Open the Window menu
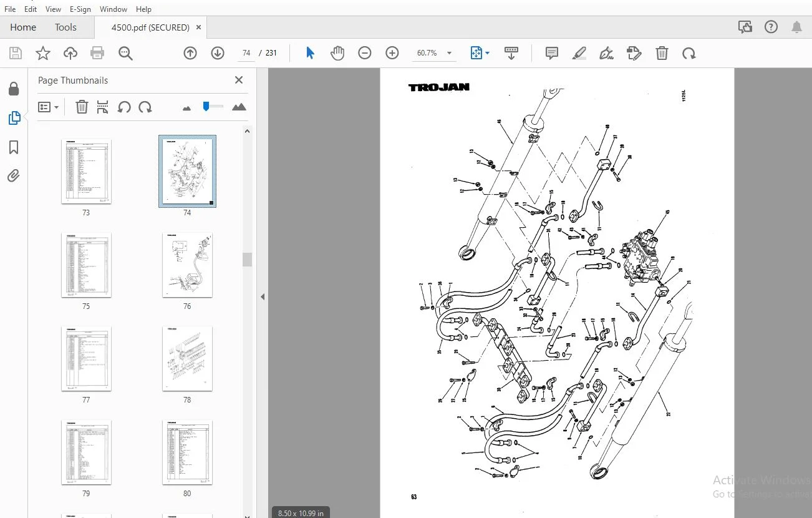 coord(114,9)
